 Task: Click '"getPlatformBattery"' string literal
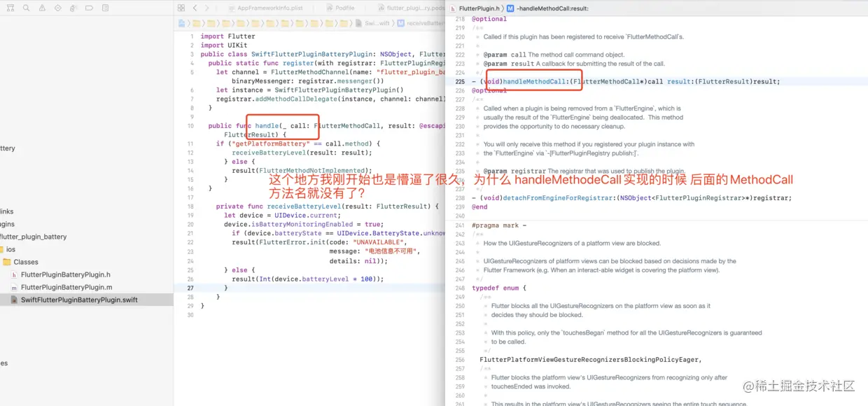tap(270, 143)
